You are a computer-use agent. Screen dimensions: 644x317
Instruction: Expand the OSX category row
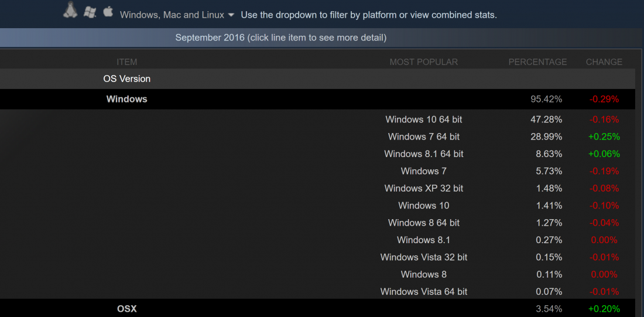tap(317, 308)
